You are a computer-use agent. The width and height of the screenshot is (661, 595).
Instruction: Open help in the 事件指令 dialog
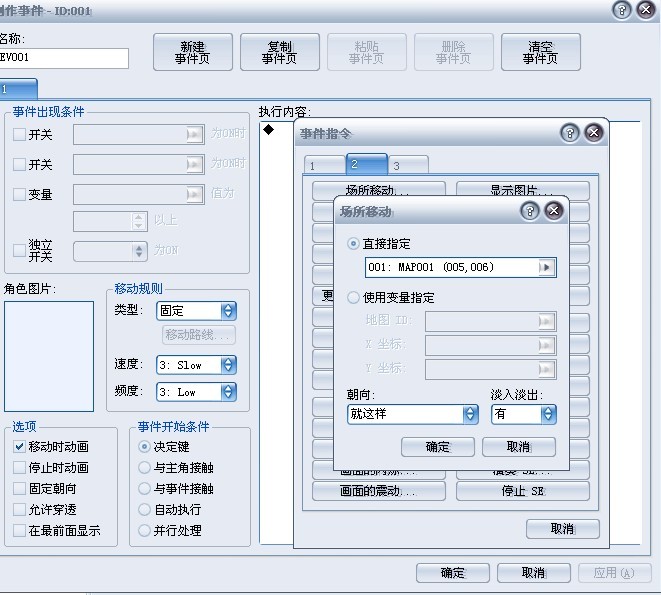[x=570, y=133]
